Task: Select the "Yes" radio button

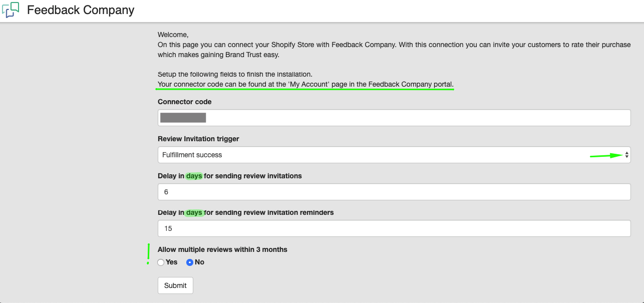Action: click(161, 262)
